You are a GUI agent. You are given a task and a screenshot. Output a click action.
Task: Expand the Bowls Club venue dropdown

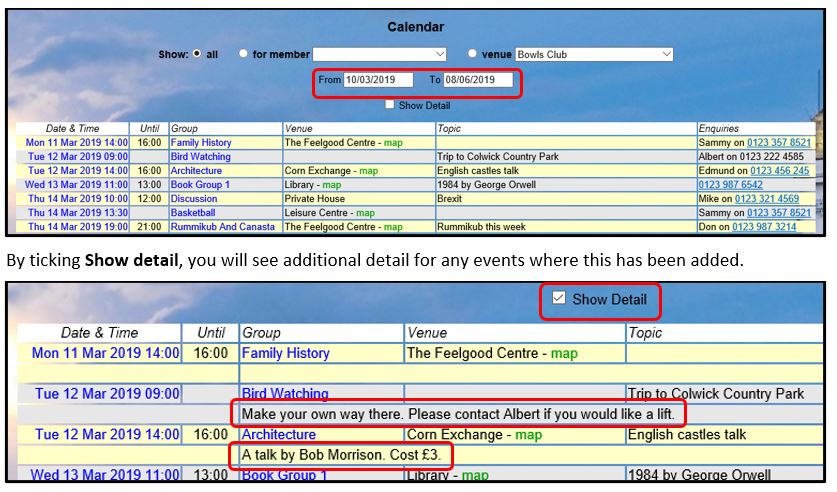coord(593,54)
